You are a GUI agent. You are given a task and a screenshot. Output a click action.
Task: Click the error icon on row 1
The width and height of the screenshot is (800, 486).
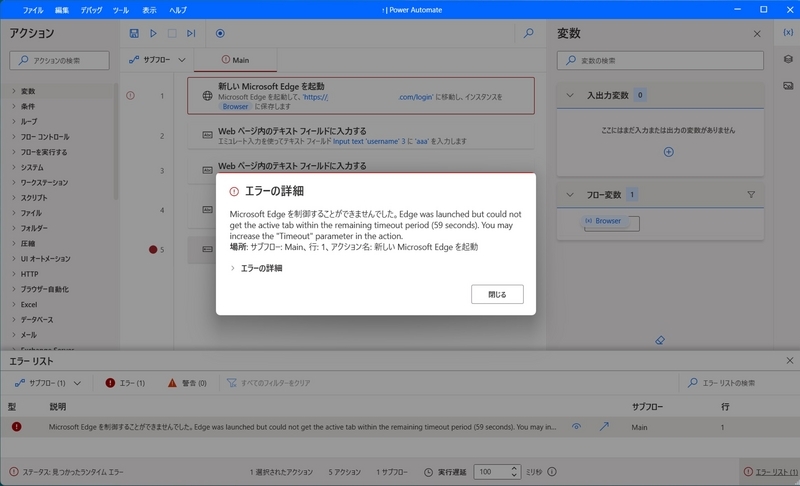pyautogui.click(x=131, y=95)
